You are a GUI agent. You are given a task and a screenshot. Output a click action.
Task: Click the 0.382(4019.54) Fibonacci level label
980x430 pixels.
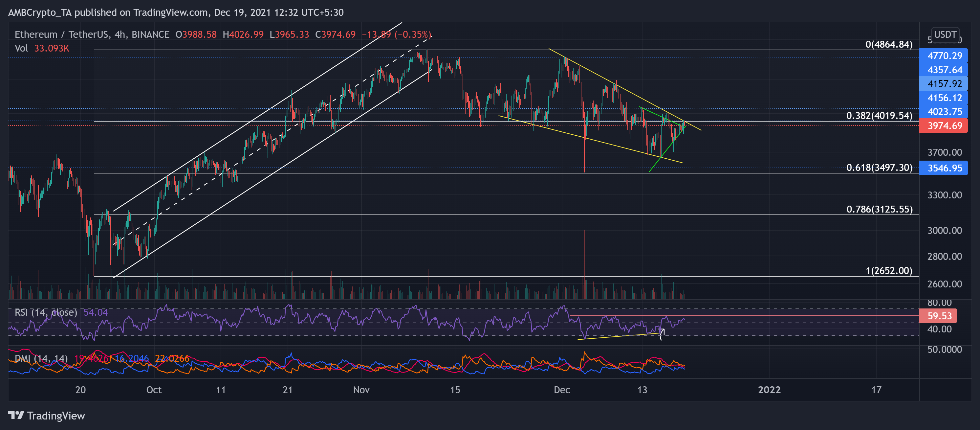(x=879, y=116)
